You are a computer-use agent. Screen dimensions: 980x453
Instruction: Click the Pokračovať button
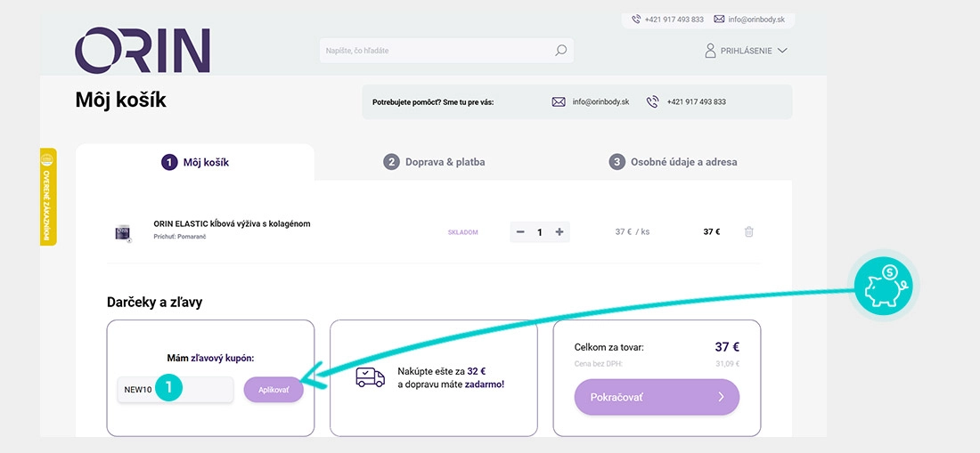click(x=657, y=397)
